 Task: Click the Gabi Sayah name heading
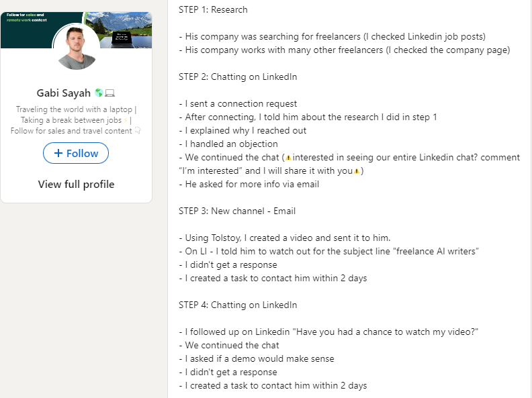click(63, 93)
